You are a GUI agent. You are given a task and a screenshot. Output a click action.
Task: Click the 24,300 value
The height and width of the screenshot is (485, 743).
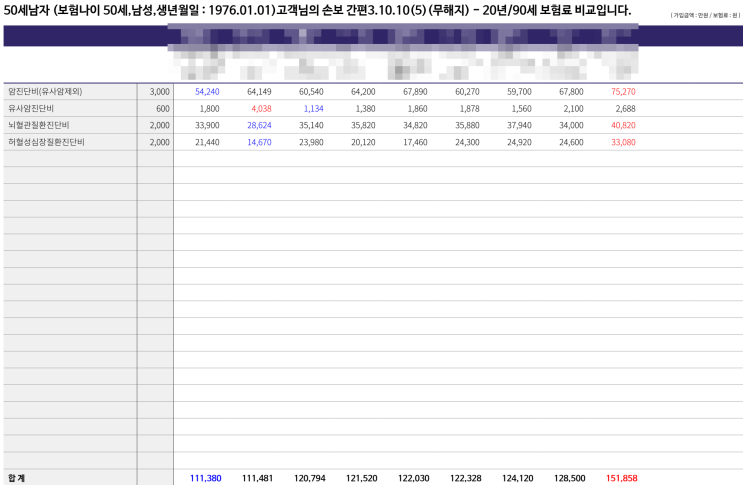point(467,142)
